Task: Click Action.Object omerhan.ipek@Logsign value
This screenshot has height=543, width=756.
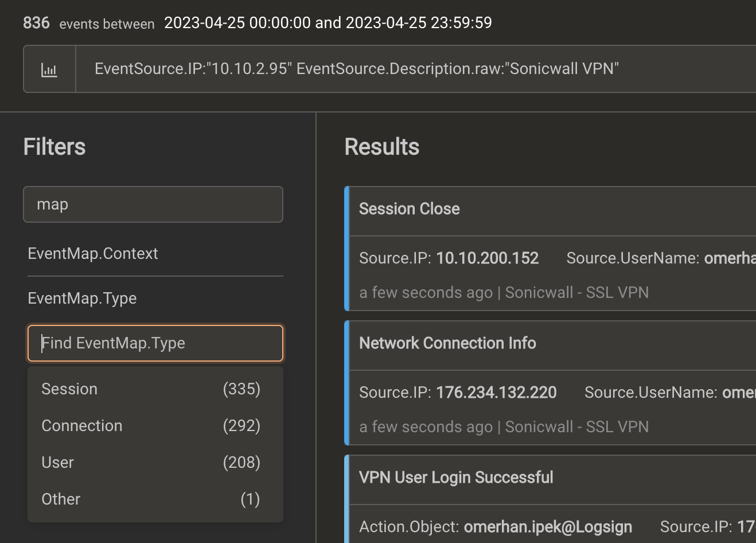Action: click(x=548, y=527)
